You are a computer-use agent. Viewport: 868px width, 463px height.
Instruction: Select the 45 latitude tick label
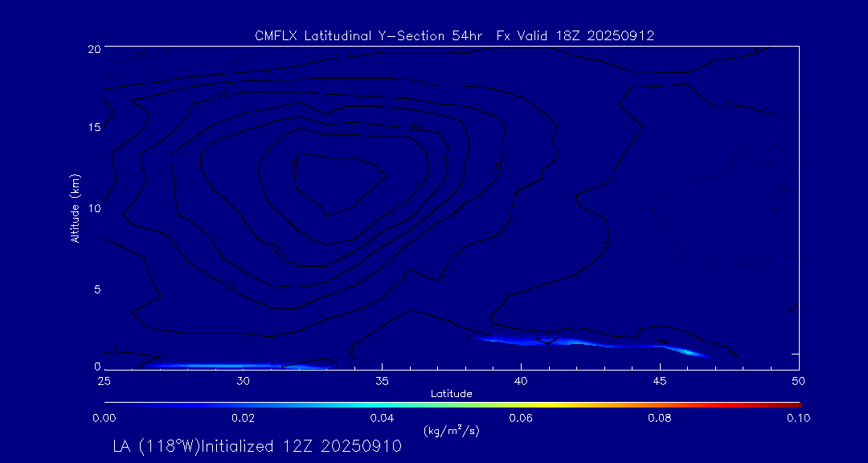coord(660,381)
